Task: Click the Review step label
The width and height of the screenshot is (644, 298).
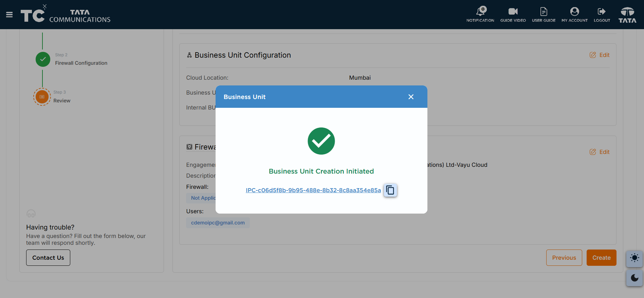Action: pyautogui.click(x=62, y=101)
